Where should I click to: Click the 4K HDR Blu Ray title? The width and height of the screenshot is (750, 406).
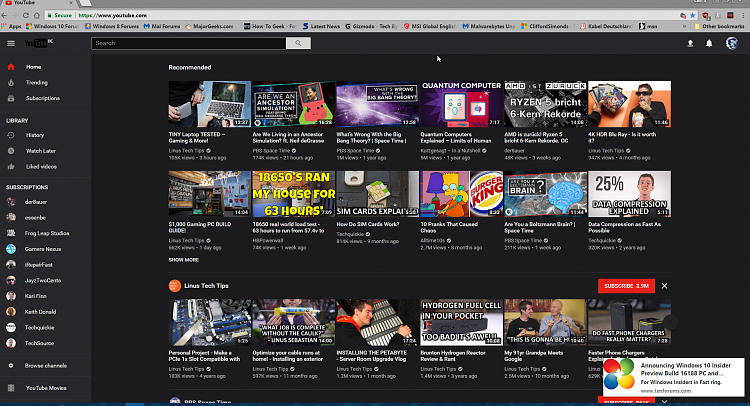click(622, 138)
